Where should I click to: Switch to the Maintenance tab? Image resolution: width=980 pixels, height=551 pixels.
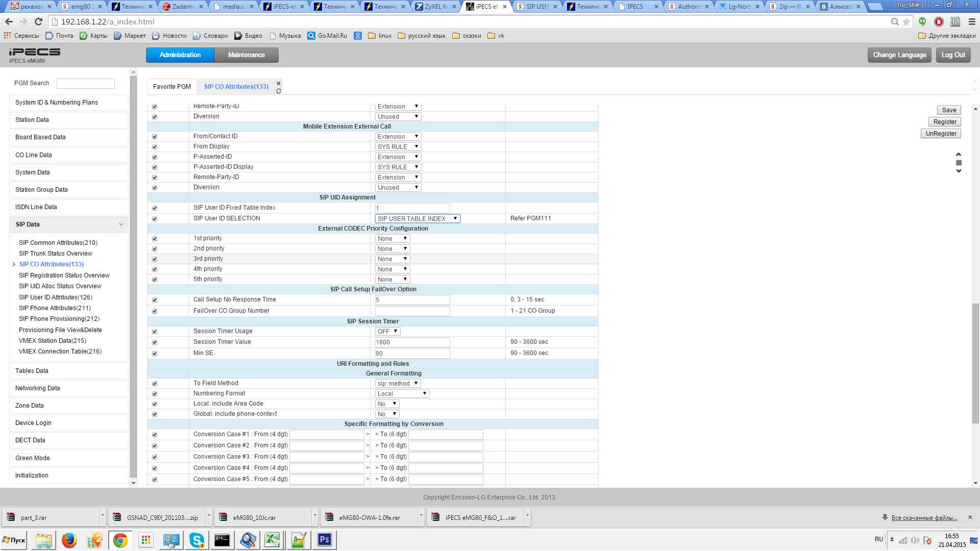(x=246, y=55)
